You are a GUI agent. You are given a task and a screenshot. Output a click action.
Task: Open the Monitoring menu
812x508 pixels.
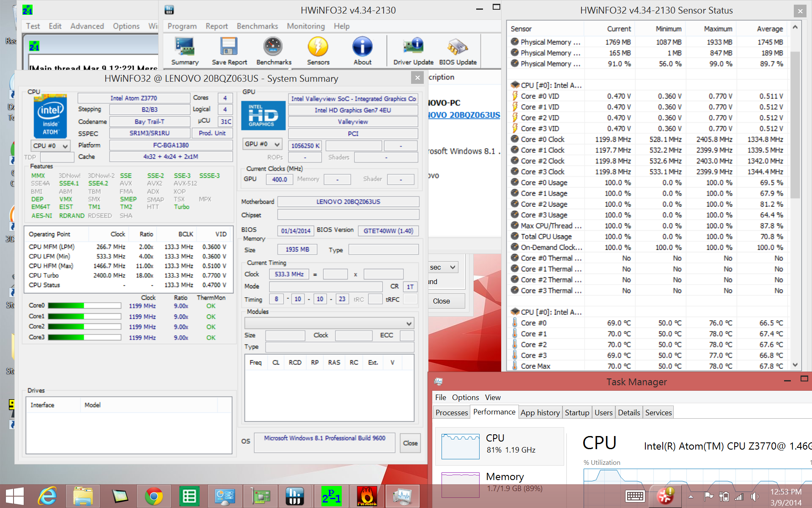[x=306, y=26]
